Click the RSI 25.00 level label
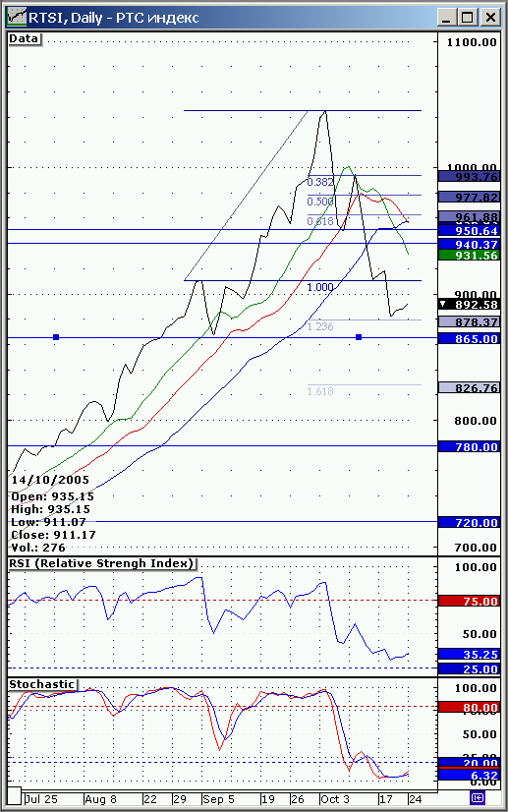This screenshot has width=508, height=812. (469, 669)
